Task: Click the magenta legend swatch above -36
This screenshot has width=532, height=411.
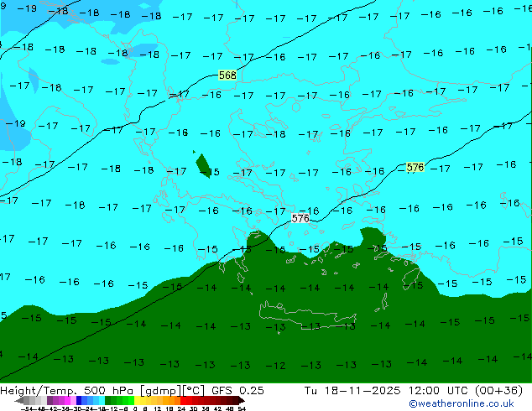Action: click(x=67, y=400)
